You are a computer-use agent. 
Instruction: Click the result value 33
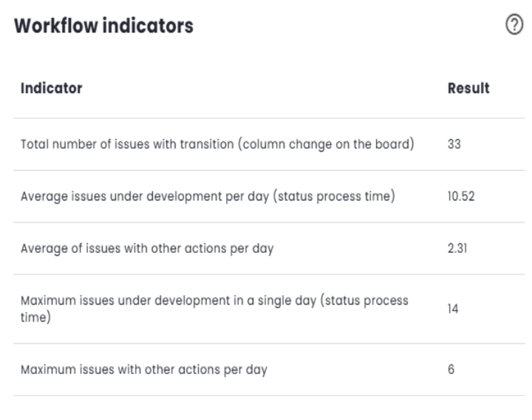454,144
